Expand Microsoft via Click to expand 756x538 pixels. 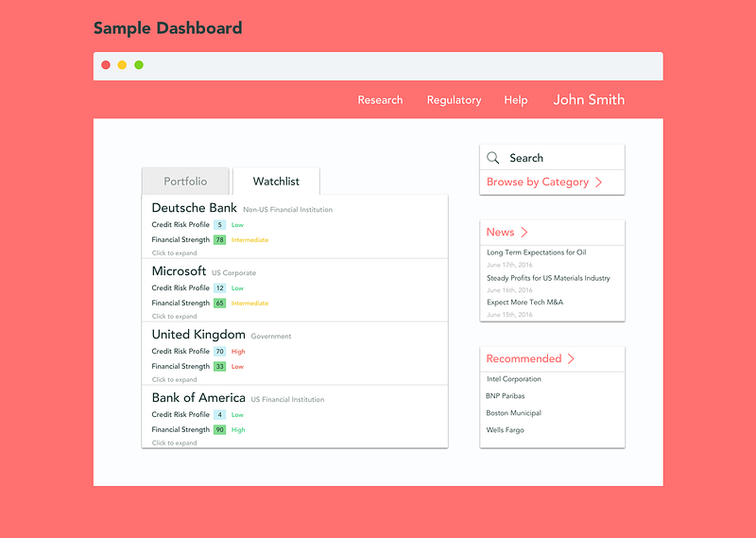click(174, 316)
